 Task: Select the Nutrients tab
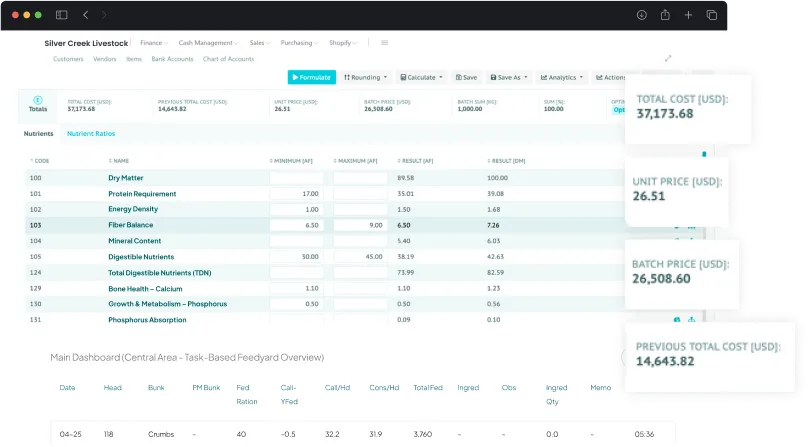[39, 133]
